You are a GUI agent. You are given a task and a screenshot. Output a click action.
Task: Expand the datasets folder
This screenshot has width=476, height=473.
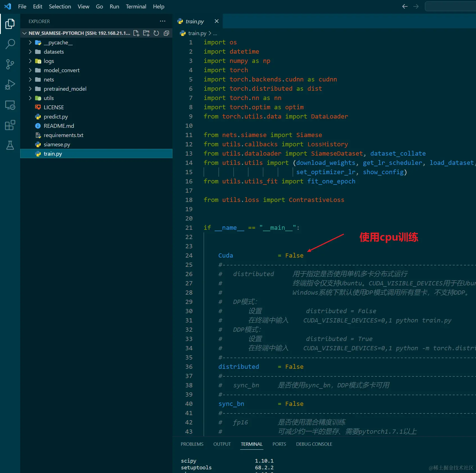click(x=30, y=52)
